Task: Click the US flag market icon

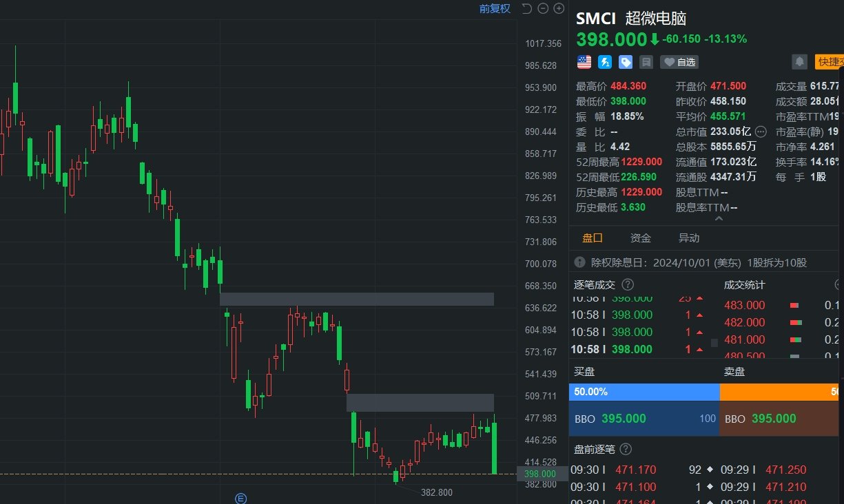Action: tap(584, 62)
